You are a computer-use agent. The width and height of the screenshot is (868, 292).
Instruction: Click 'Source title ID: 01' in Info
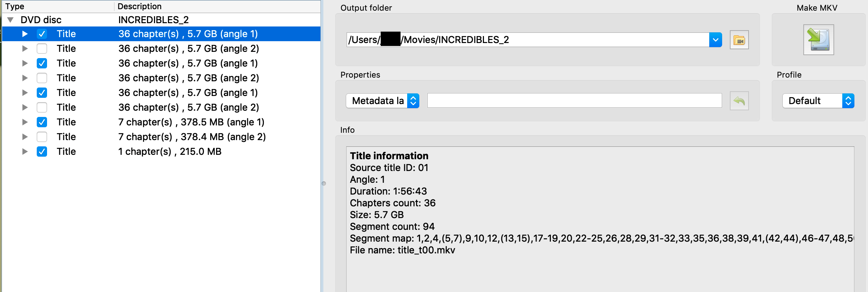(389, 168)
